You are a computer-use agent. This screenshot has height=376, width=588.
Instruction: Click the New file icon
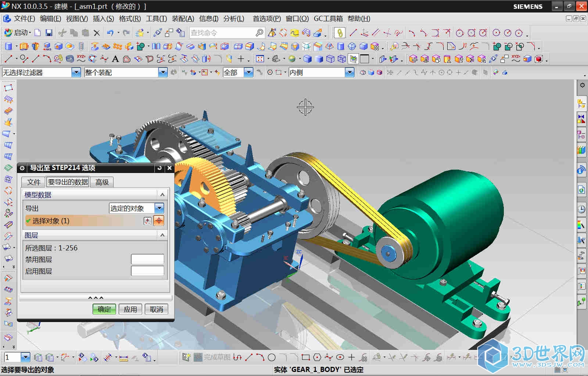pos(37,33)
